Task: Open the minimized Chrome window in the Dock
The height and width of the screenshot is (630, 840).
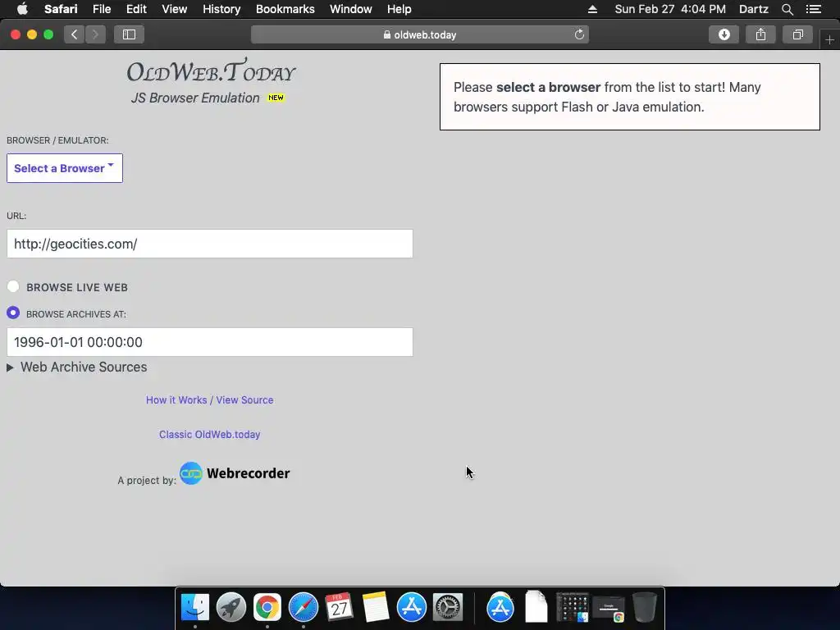Action: tap(609, 609)
